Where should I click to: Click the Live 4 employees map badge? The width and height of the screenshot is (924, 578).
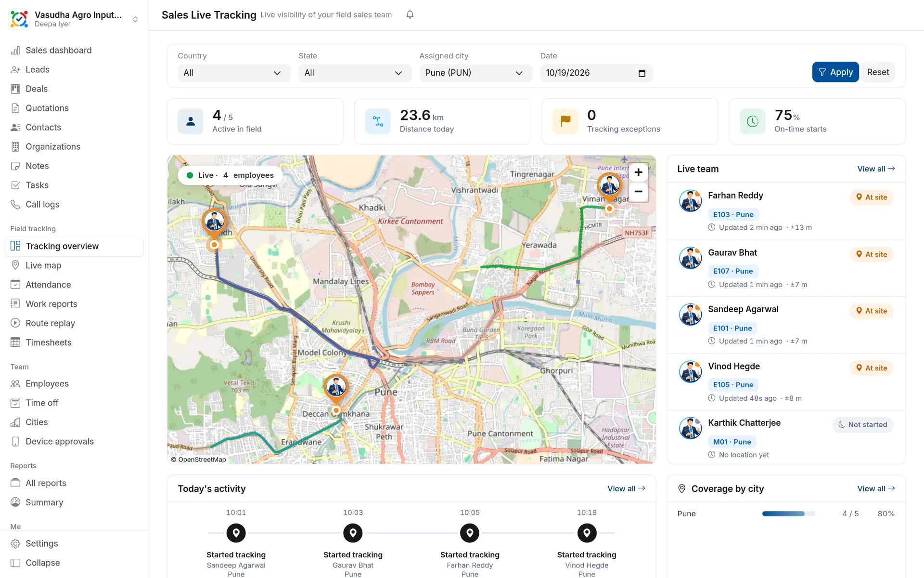point(230,175)
